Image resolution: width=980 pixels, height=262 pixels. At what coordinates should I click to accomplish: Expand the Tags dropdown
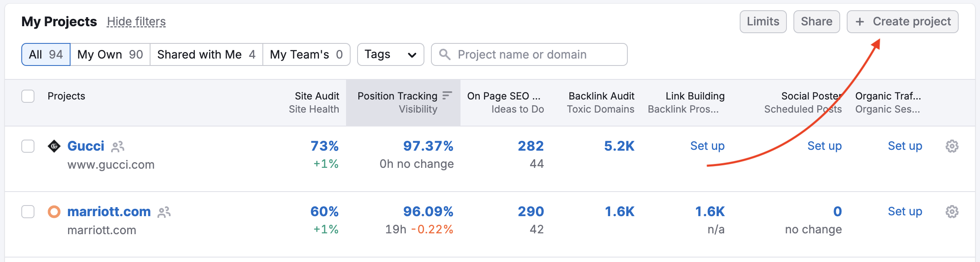(x=390, y=54)
